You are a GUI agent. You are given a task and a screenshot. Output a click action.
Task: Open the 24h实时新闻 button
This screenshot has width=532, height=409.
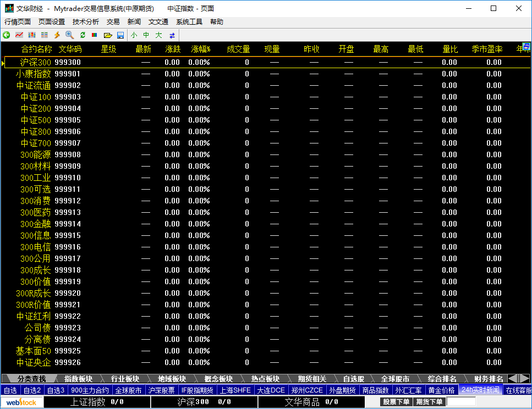click(480, 390)
